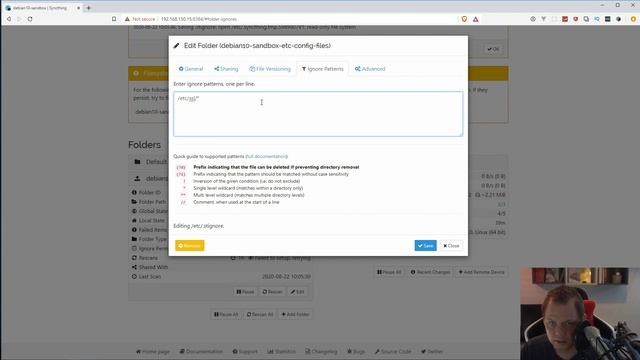Screen dimensions: 640x360
Task: Save the ignore patterns
Action: (425, 246)
